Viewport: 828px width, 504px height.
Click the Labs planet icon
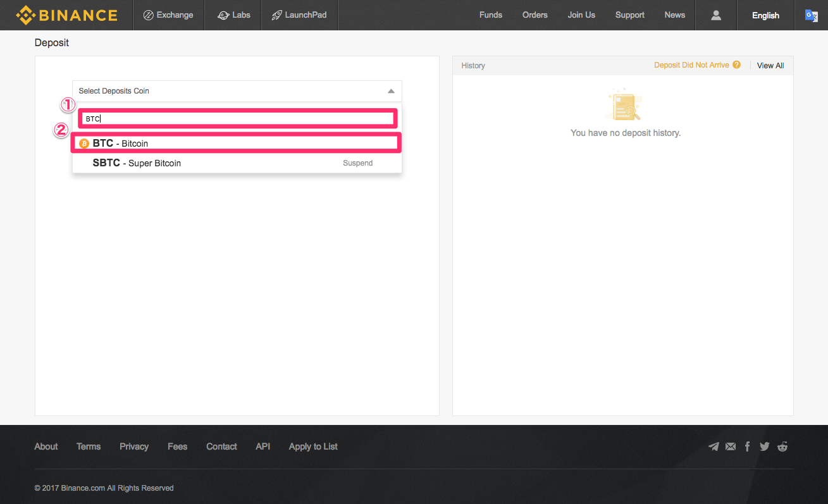click(x=223, y=15)
